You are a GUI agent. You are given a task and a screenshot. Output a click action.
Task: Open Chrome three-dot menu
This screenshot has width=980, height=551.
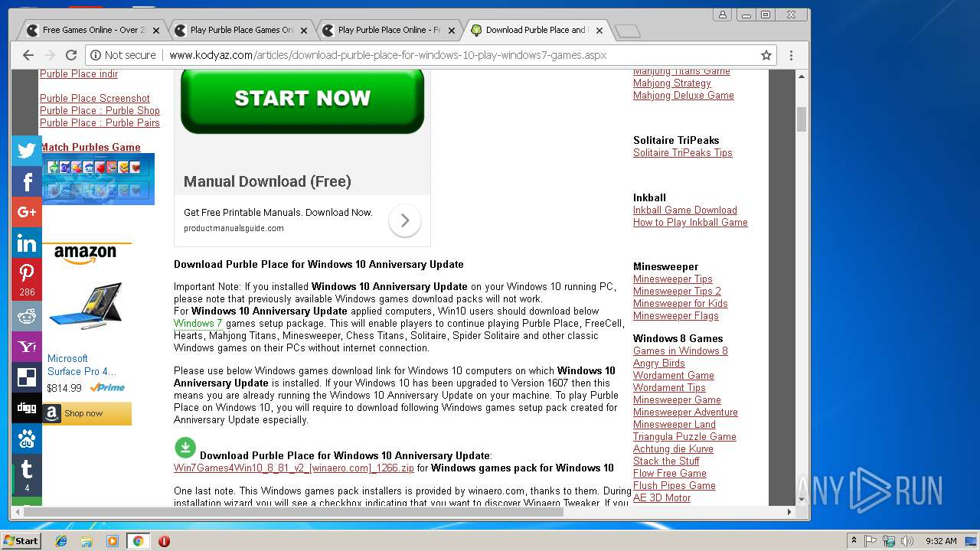791,55
